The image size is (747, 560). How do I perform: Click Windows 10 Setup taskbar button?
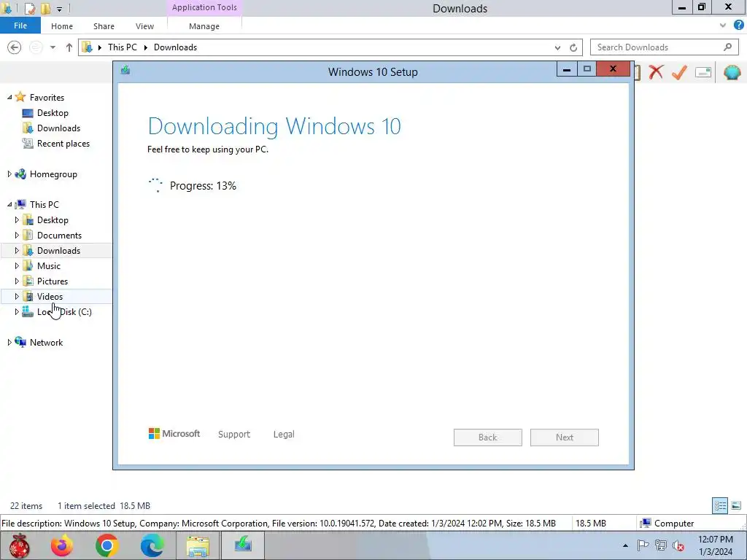point(242,545)
